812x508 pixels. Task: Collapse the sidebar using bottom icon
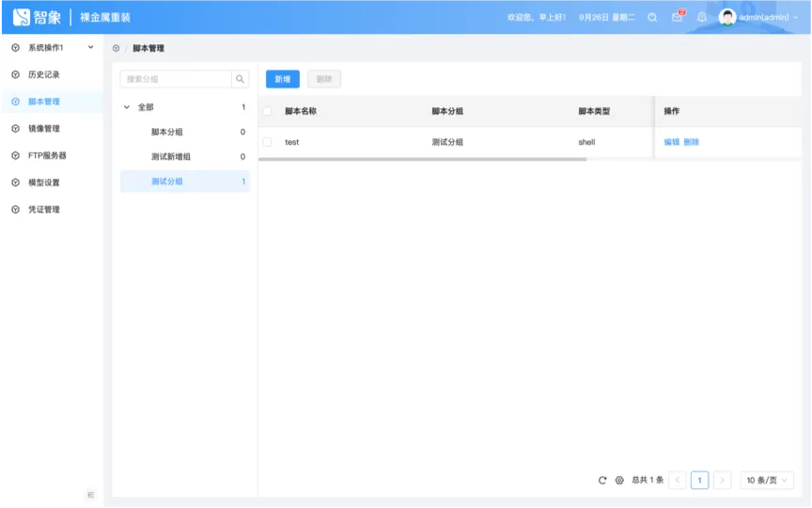(x=90, y=495)
